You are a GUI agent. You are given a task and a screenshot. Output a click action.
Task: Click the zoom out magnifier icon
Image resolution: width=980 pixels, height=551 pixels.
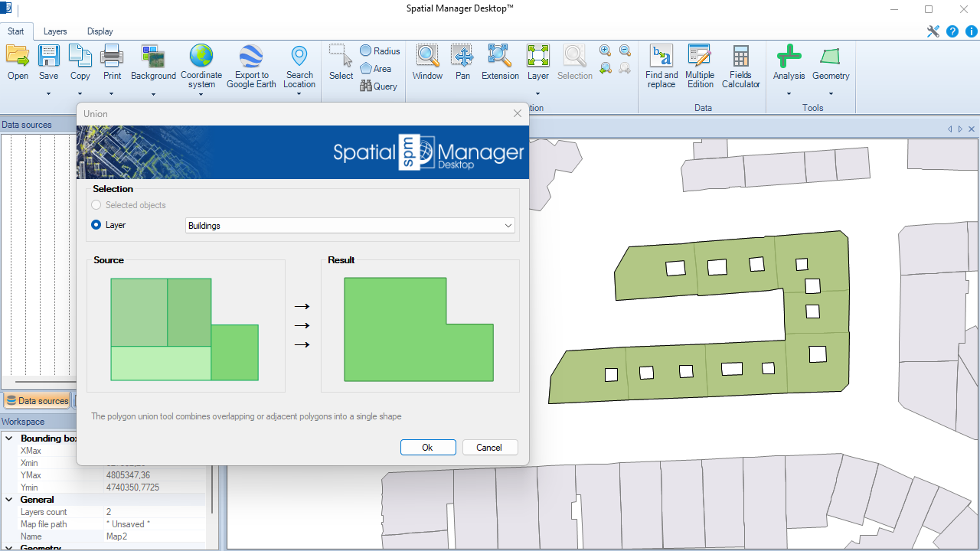(625, 51)
